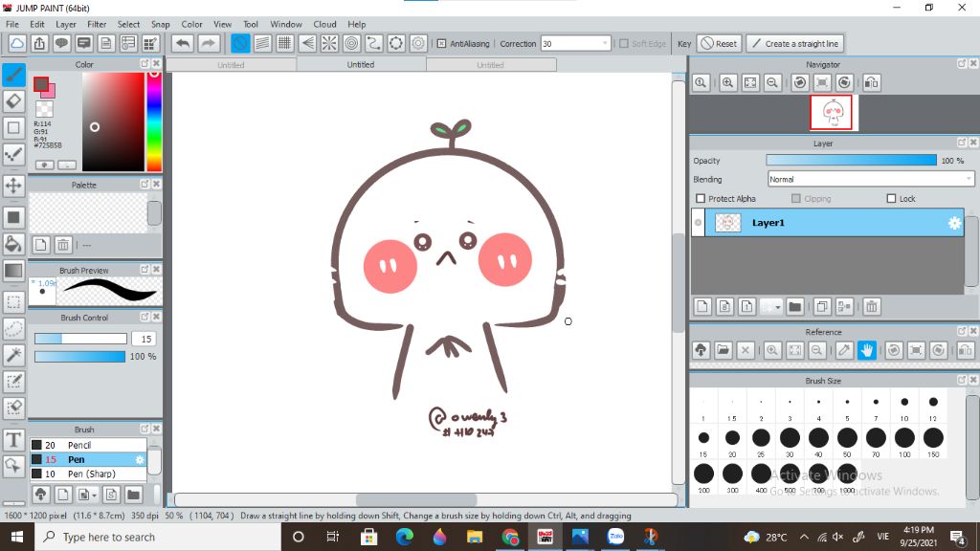Open Layer1 settings gear
Viewport: 980px width, 551px height.
point(953,223)
